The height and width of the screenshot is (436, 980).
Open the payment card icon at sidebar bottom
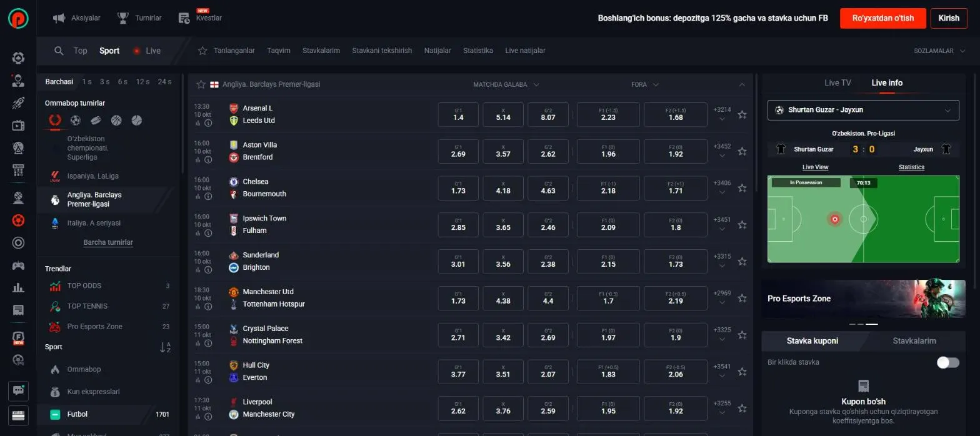pos(18,415)
